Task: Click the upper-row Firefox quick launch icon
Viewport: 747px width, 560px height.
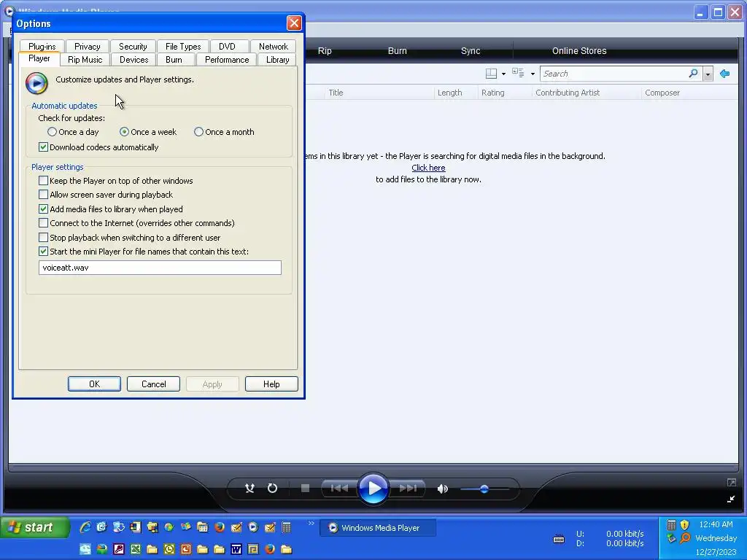Action: (220, 526)
